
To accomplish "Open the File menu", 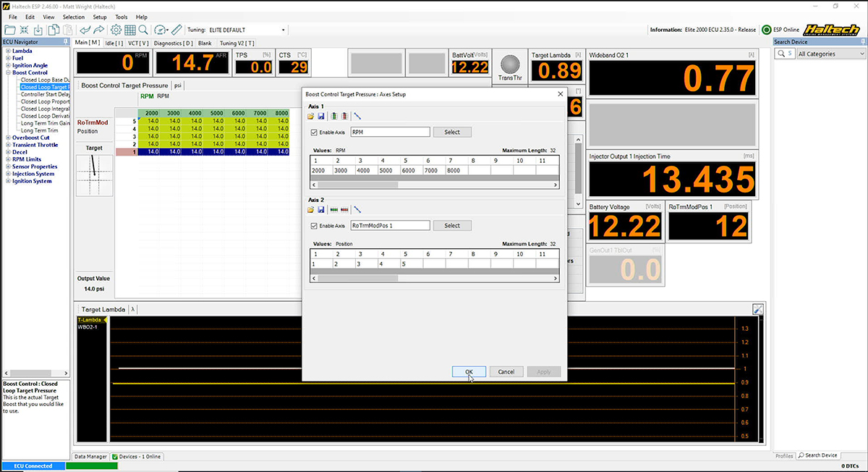I will tap(13, 17).
